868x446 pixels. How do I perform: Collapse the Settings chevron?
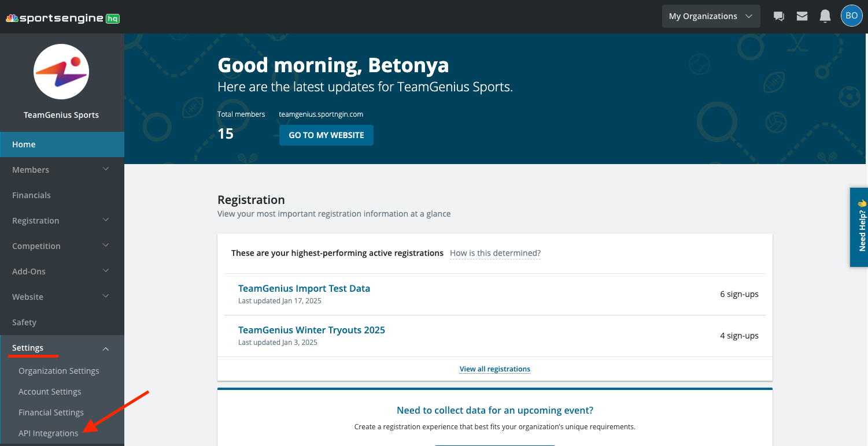pos(106,348)
